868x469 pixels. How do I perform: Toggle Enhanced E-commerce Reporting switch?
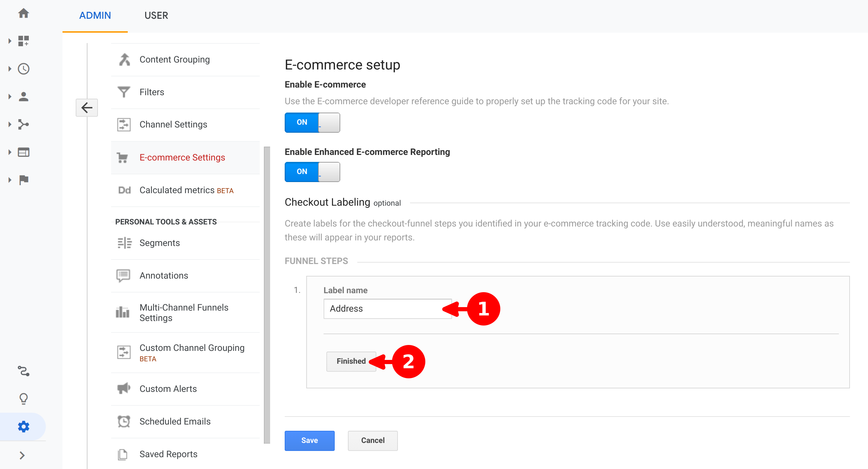[x=312, y=172]
